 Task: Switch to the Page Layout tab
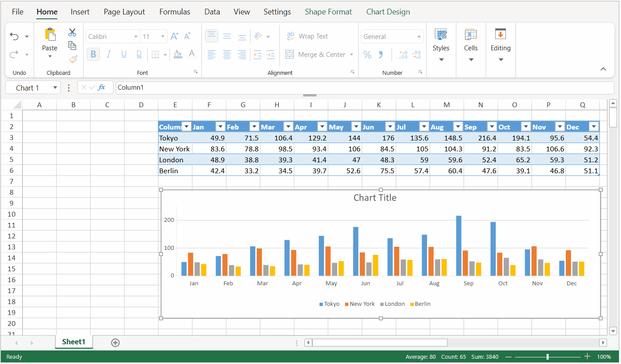(124, 12)
